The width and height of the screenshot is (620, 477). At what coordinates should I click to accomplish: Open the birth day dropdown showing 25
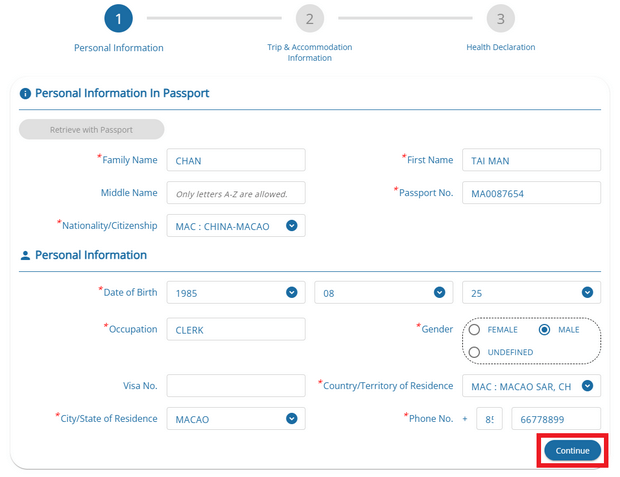point(530,293)
